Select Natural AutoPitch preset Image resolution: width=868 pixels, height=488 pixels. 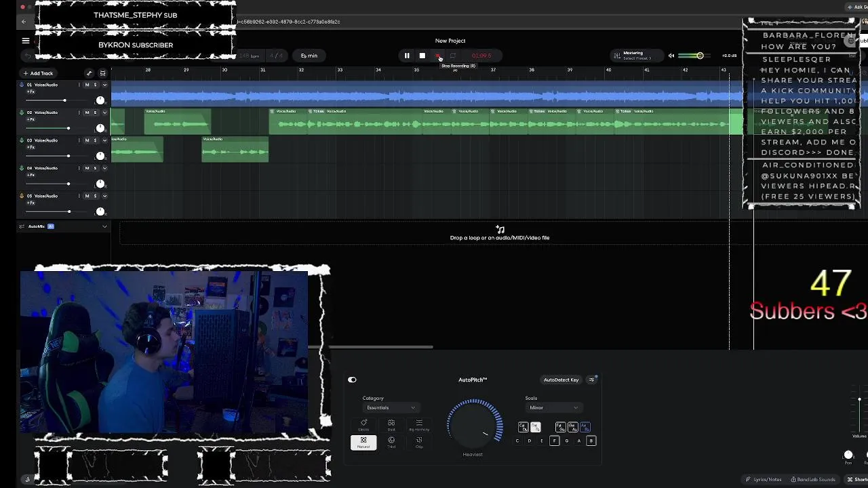click(363, 442)
